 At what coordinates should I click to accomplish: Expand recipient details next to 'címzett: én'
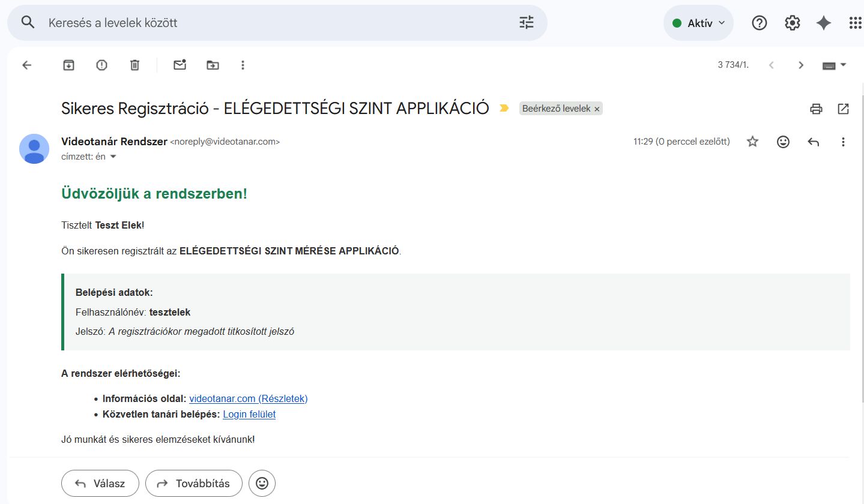point(113,157)
